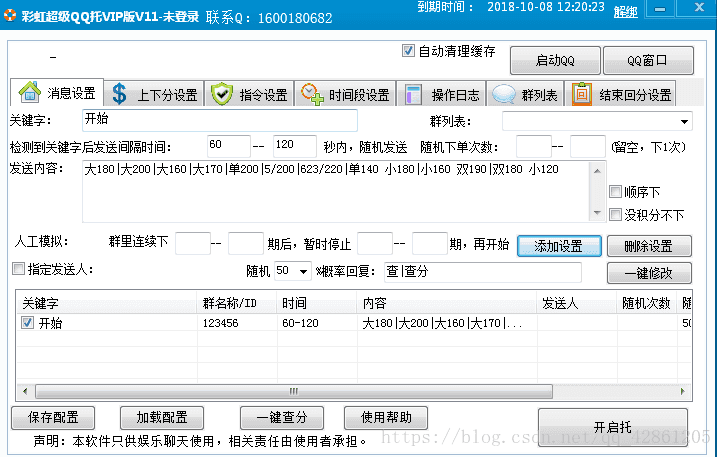Image resolution: width=722 pixels, height=457 pixels.
Task: Click first 群里连续下 period input box
Action: point(193,243)
